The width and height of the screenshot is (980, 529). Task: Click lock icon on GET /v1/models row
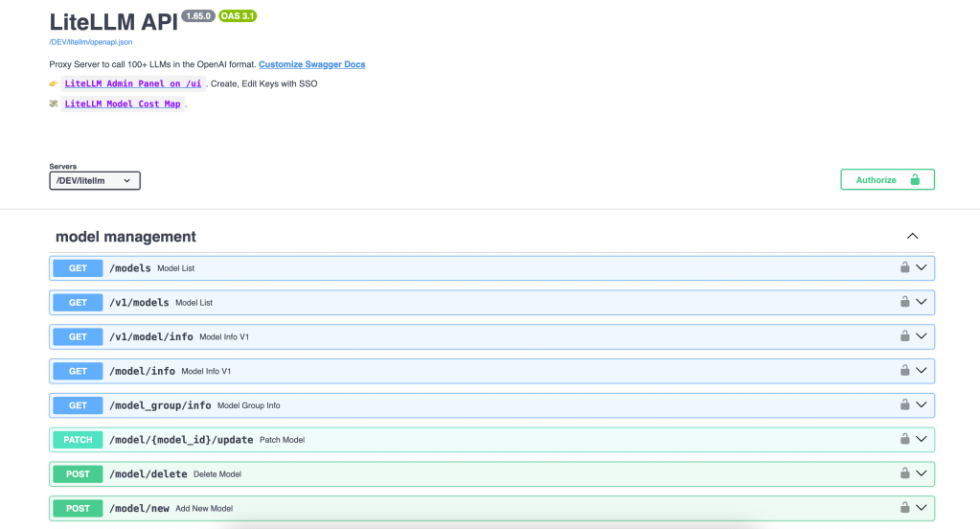(x=904, y=302)
